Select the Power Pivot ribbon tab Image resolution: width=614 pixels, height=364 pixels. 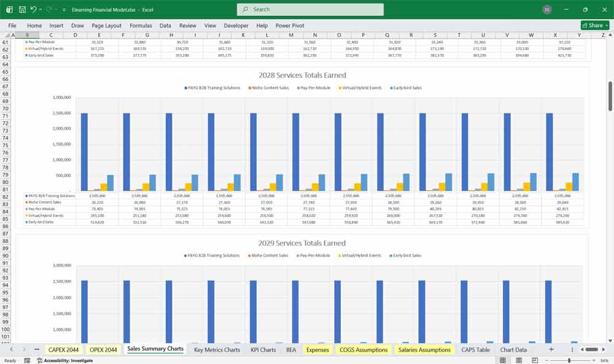289,25
